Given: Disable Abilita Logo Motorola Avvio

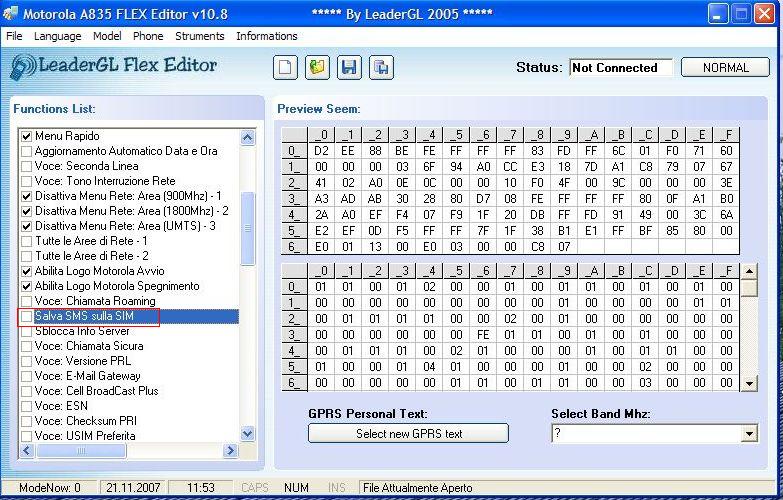Looking at the screenshot, I should coord(26,271).
